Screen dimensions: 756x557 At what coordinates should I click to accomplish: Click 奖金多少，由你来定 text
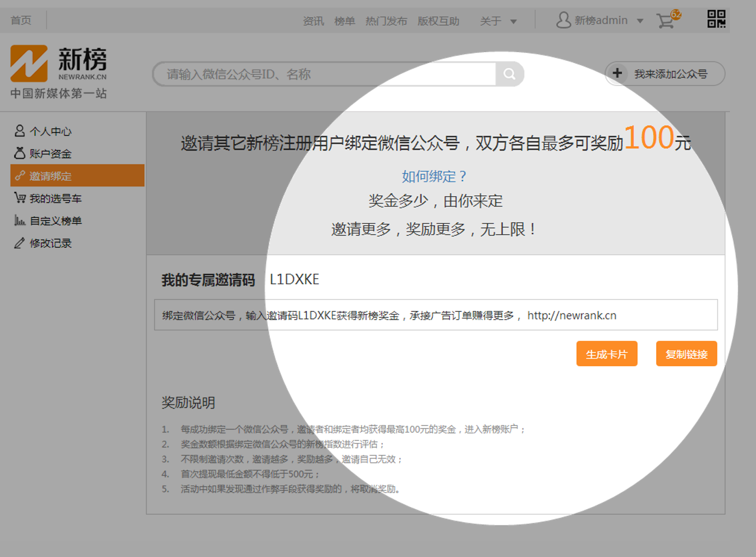pos(436,201)
